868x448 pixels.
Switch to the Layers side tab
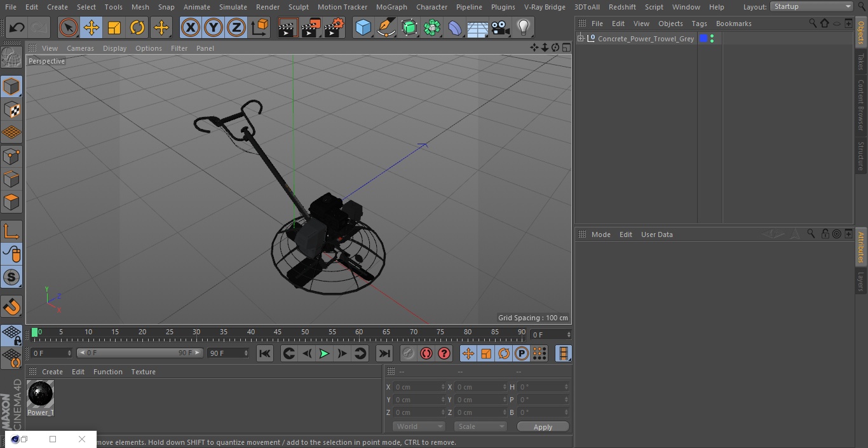pyautogui.click(x=861, y=282)
